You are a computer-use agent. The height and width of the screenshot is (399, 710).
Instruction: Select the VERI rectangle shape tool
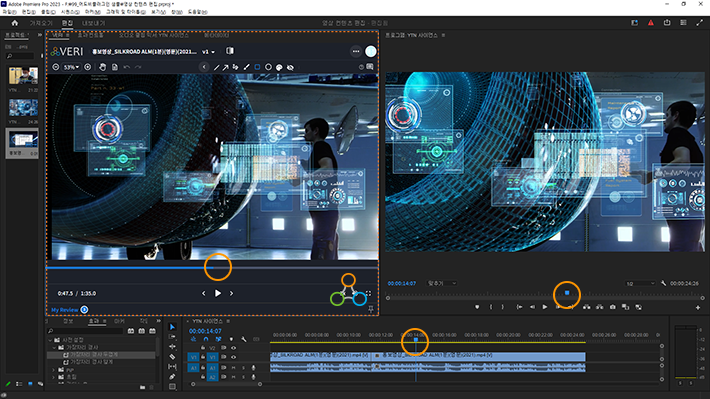coord(257,67)
